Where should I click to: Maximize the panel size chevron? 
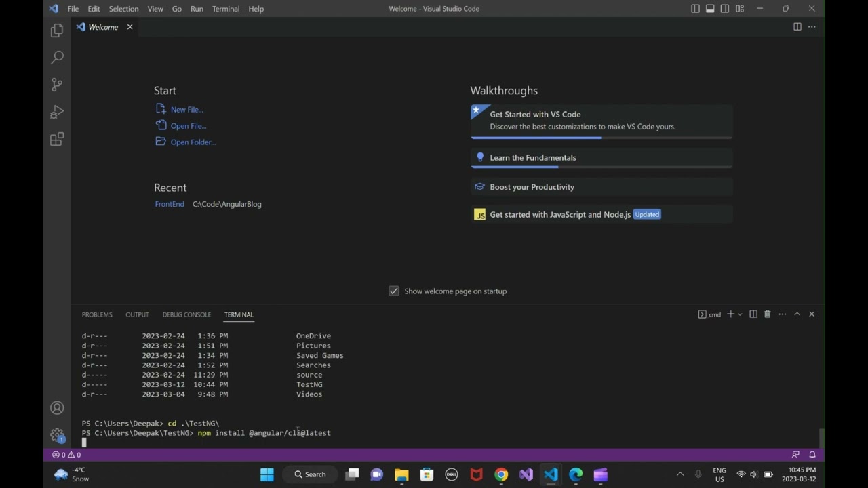(x=797, y=314)
